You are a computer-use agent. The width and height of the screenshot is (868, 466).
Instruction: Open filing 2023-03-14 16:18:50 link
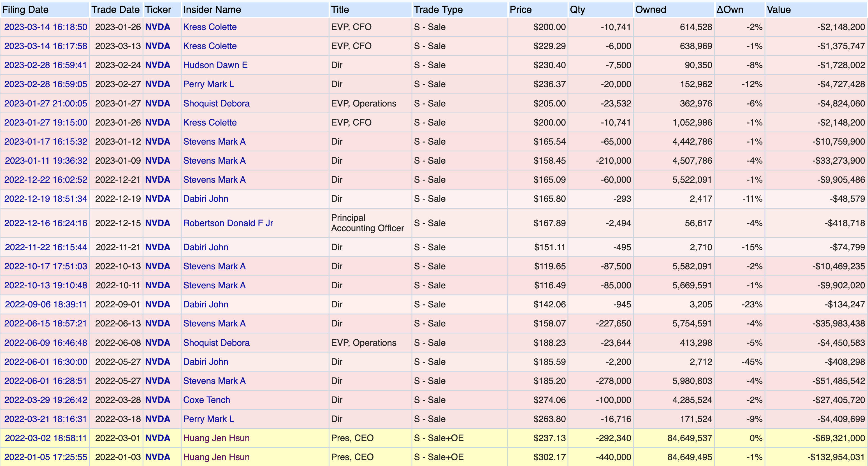[x=45, y=27]
